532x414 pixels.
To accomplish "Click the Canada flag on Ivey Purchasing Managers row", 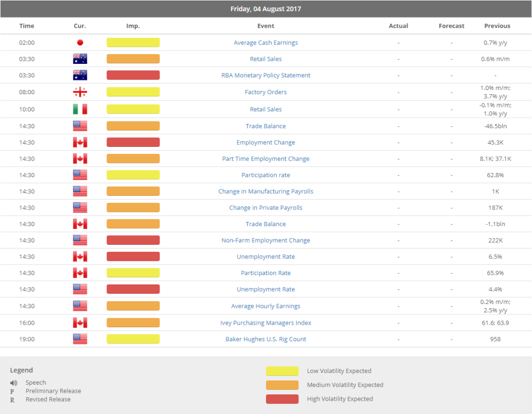I will (80, 322).
